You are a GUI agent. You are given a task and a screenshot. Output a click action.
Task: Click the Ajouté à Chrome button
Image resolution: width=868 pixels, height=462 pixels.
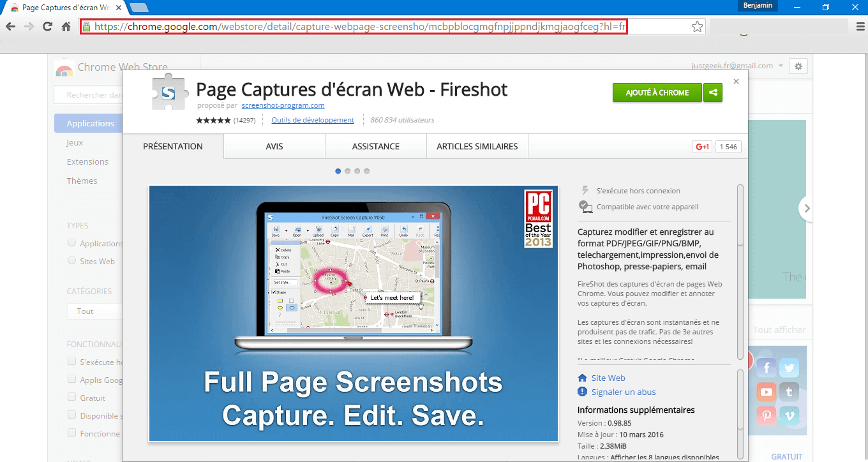(x=657, y=93)
